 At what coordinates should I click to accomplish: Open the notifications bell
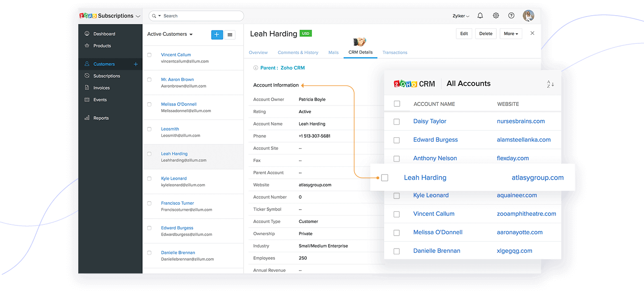click(x=480, y=15)
